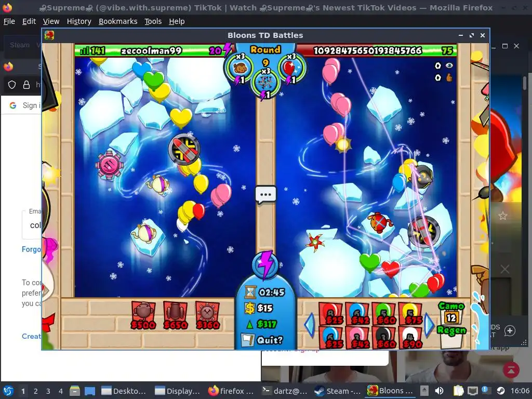This screenshot has width=532, height=399.
Task: Switch to the firefox taskbar entry
Action: [x=231, y=391]
